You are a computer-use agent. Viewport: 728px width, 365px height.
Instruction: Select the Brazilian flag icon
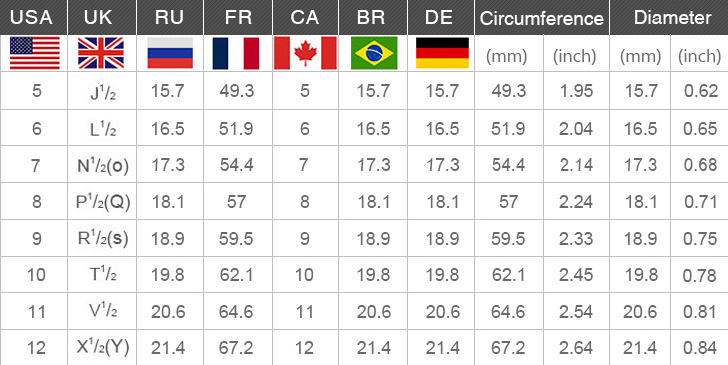[374, 53]
